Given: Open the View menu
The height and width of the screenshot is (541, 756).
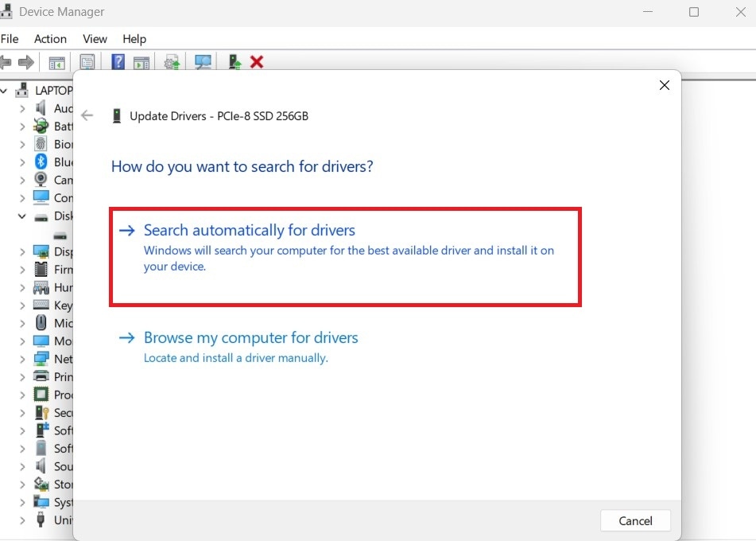Looking at the screenshot, I should click(x=95, y=39).
